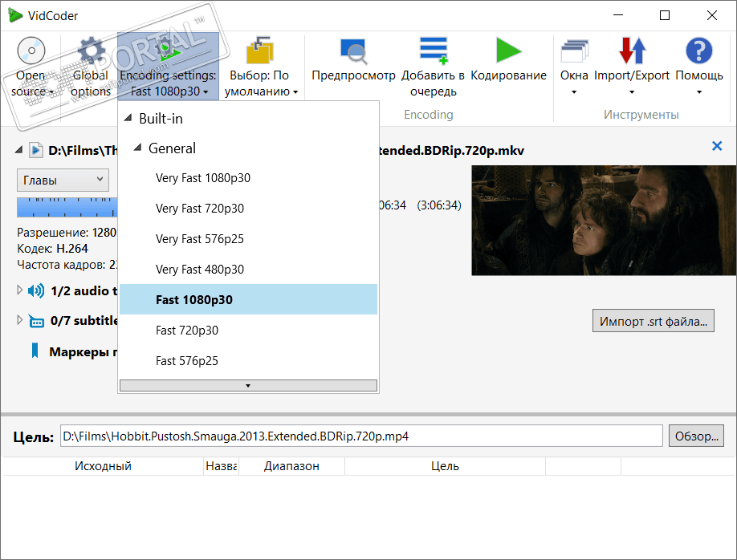Click the VidCoder app logo icon
737x560 pixels.
pyautogui.click(x=15, y=15)
